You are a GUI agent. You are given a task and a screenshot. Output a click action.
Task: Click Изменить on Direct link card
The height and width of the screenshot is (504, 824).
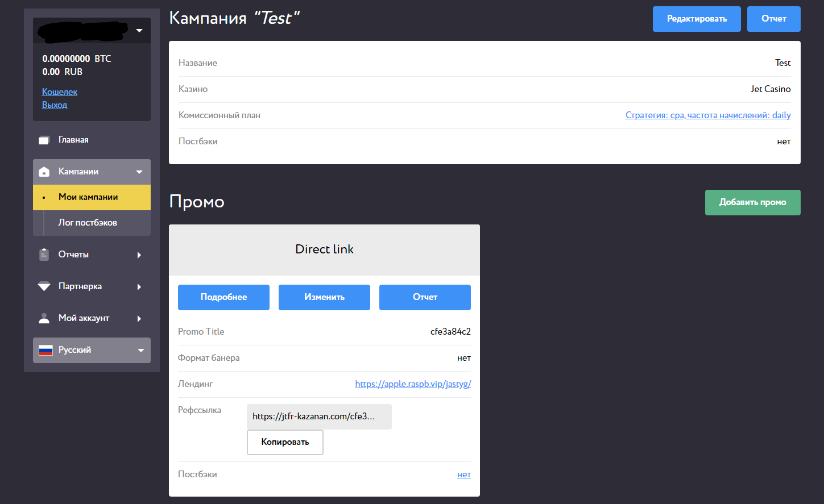tap(324, 297)
